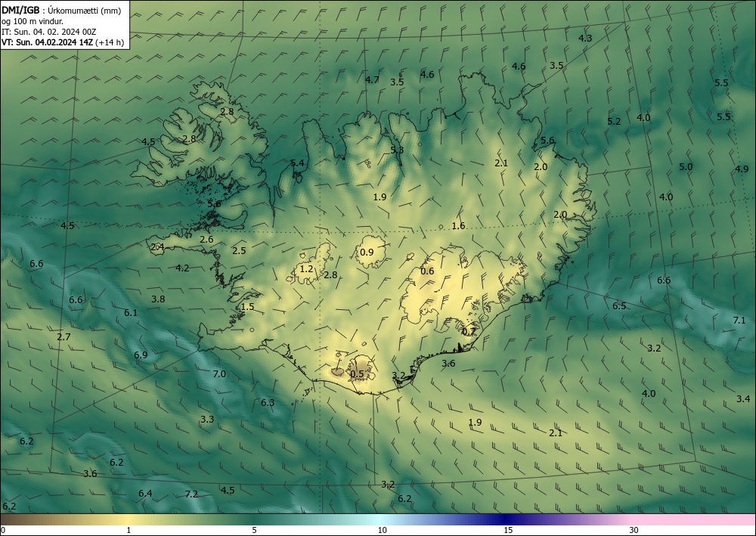The width and height of the screenshot is (756, 536).
Task: Click the value 0.7 on the map
Action: (469, 332)
